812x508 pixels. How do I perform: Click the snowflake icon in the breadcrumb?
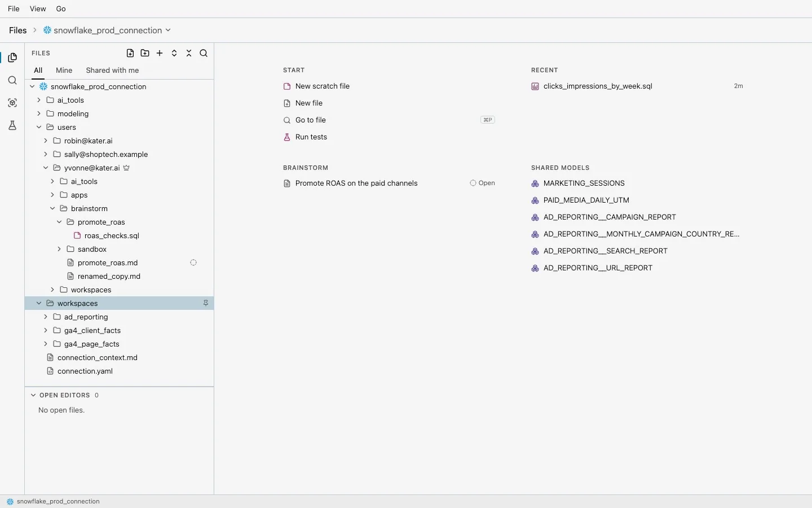pyautogui.click(x=47, y=30)
